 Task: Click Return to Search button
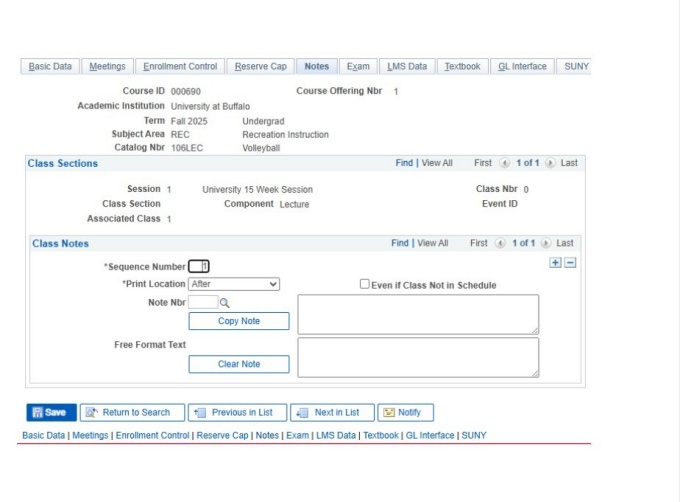tap(132, 412)
